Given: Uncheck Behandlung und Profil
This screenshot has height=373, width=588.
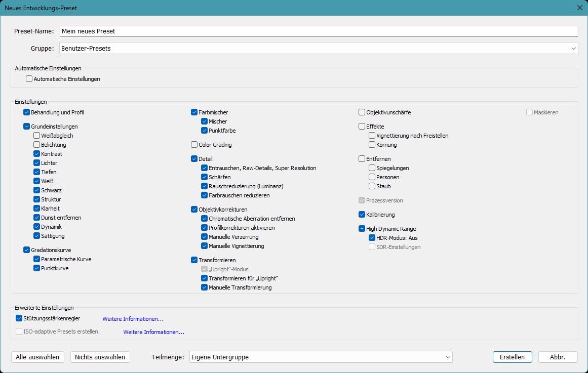Looking at the screenshot, I should coord(27,112).
